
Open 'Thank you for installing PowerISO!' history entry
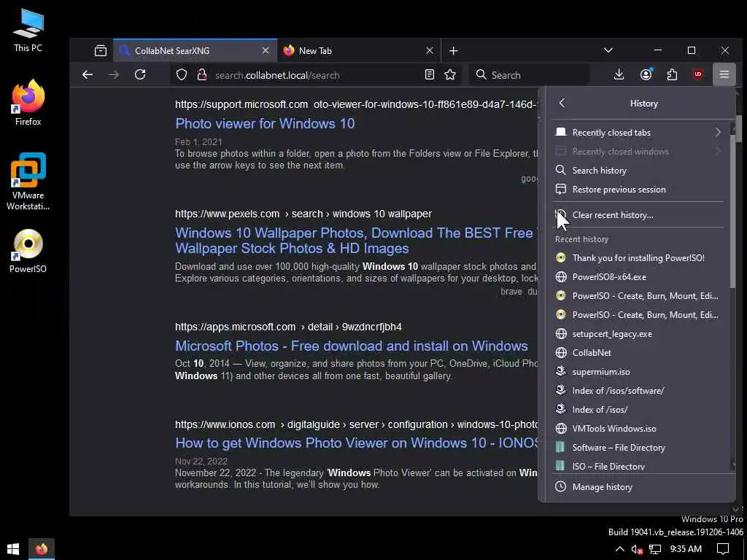coord(638,257)
